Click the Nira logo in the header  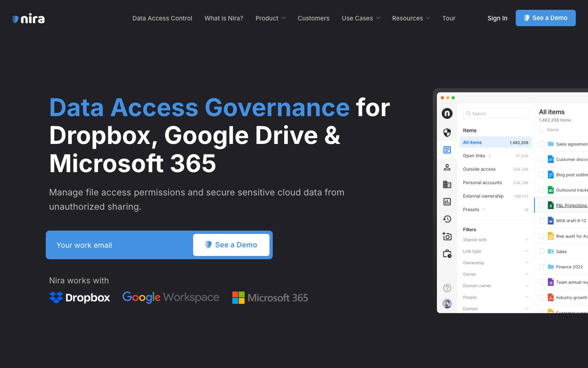[x=29, y=18]
